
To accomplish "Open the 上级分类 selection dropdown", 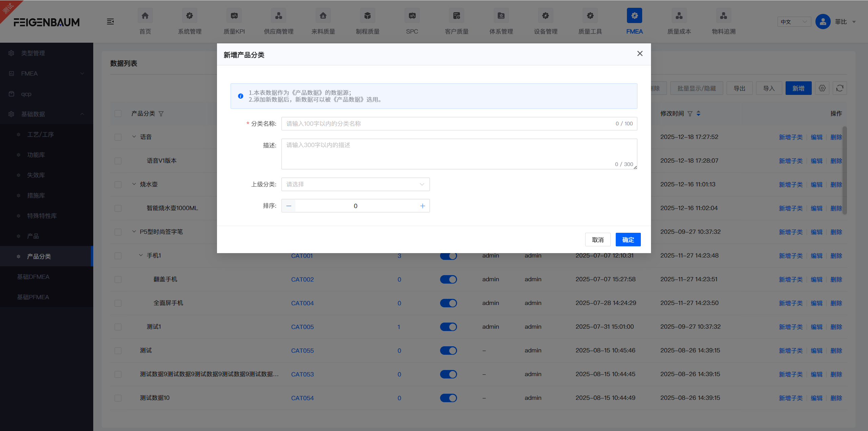I will click(x=355, y=184).
